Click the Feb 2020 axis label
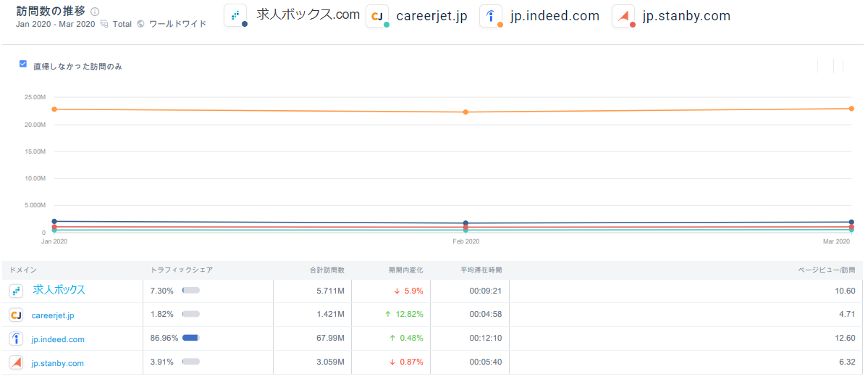Image resolution: width=868 pixels, height=382 pixels. 465,241
